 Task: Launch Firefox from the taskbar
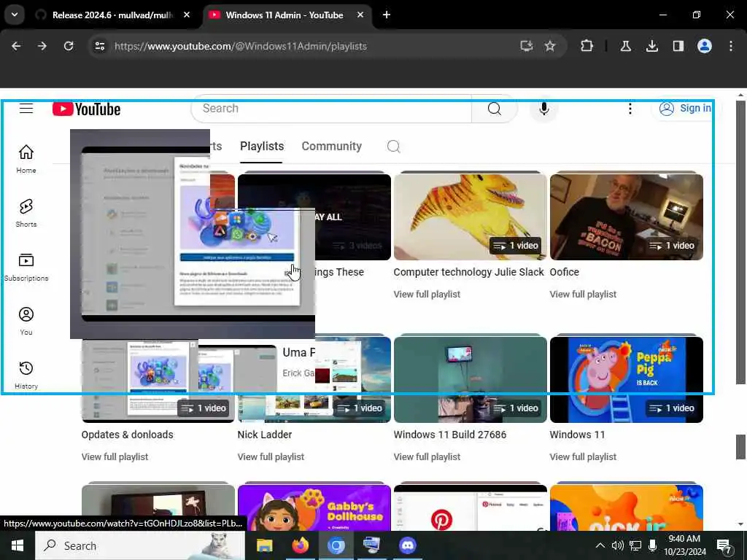click(x=300, y=545)
